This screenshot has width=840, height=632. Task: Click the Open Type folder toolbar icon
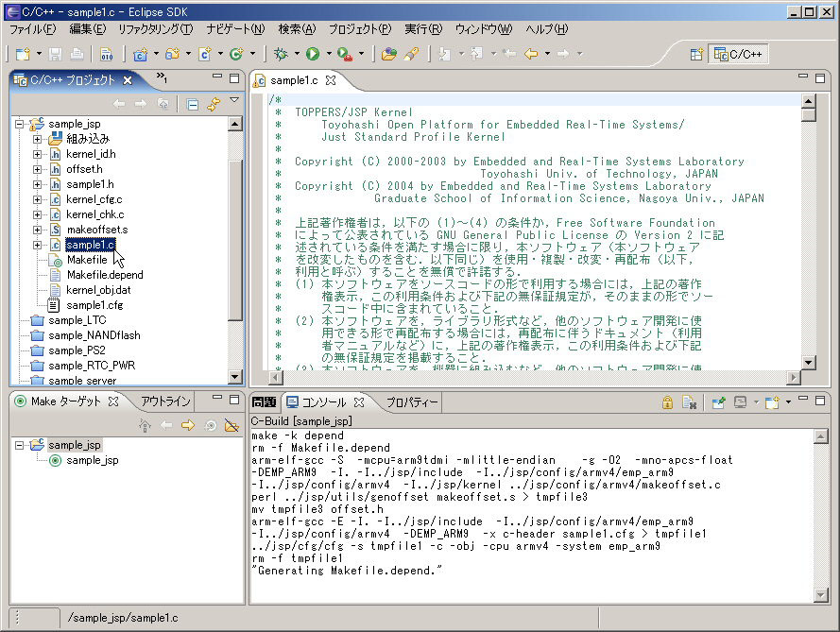pos(389,54)
